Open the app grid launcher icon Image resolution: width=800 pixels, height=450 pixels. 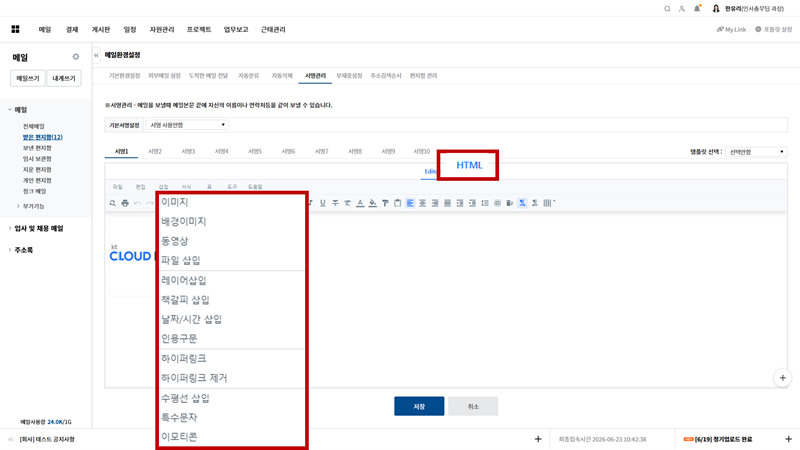[15, 29]
